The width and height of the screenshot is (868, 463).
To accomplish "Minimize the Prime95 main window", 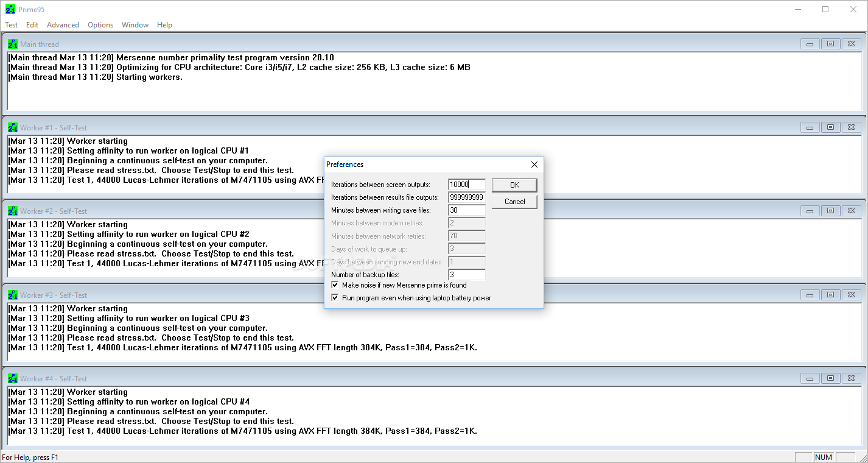I will pyautogui.click(x=797, y=9).
